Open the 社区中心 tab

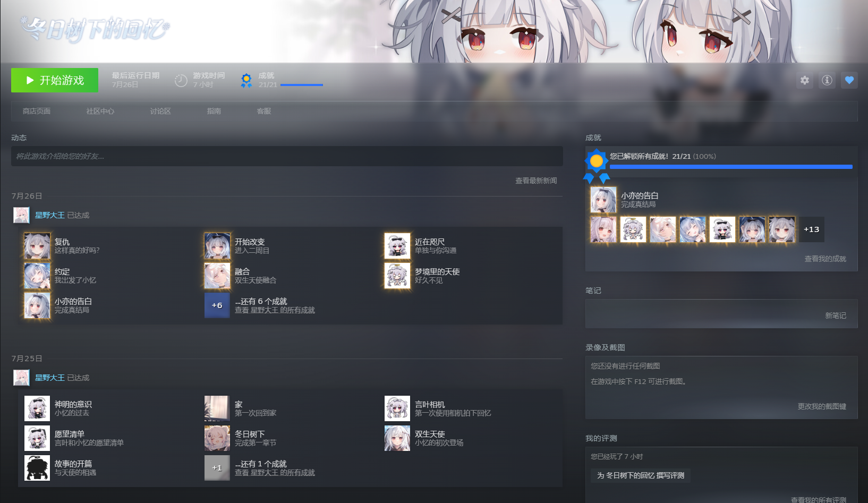(x=100, y=111)
